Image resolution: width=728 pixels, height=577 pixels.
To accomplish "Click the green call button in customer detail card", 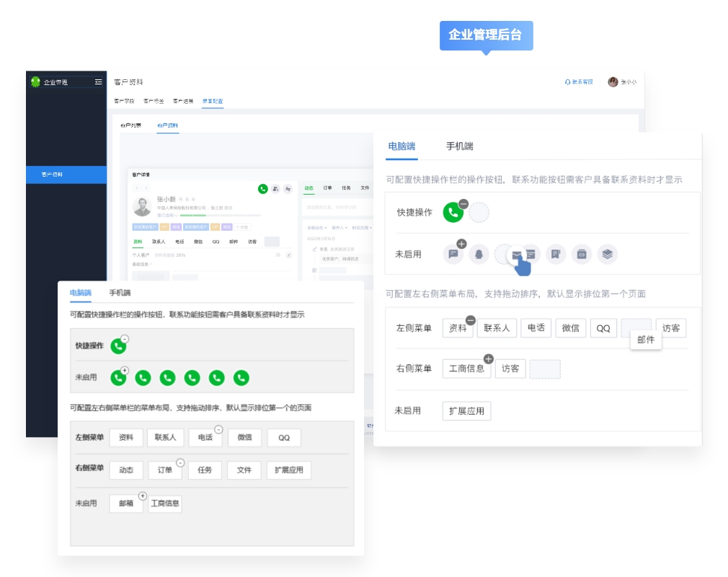I will coord(263,189).
